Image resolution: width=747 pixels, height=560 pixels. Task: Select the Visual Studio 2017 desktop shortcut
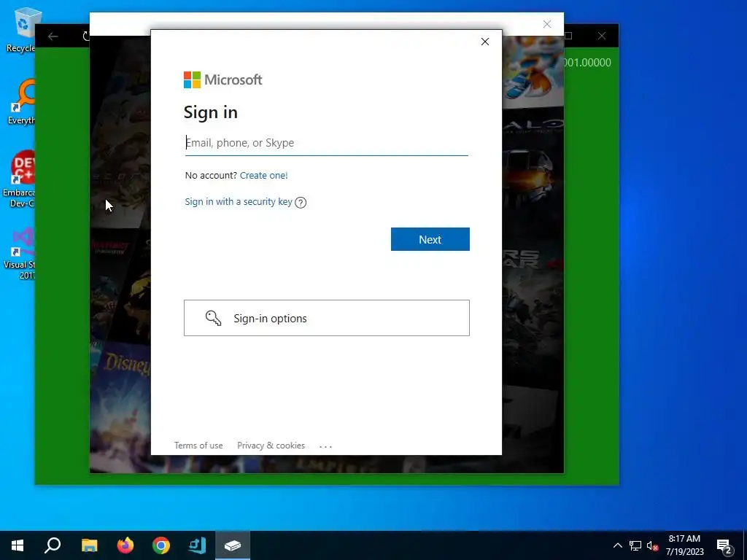pos(20,253)
